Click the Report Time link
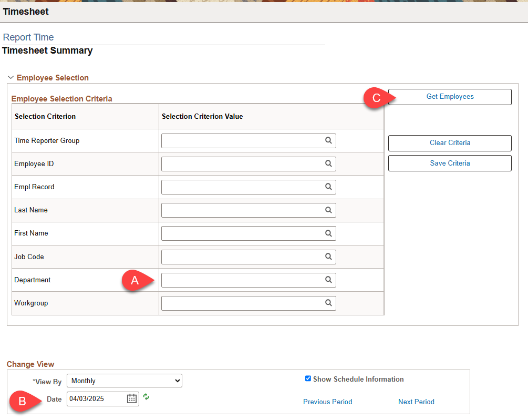 coord(28,37)
